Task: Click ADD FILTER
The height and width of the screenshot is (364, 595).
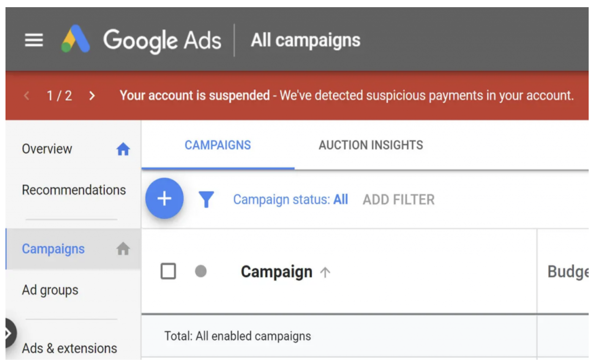Action: pyautogui.click(x=398, y=199)
